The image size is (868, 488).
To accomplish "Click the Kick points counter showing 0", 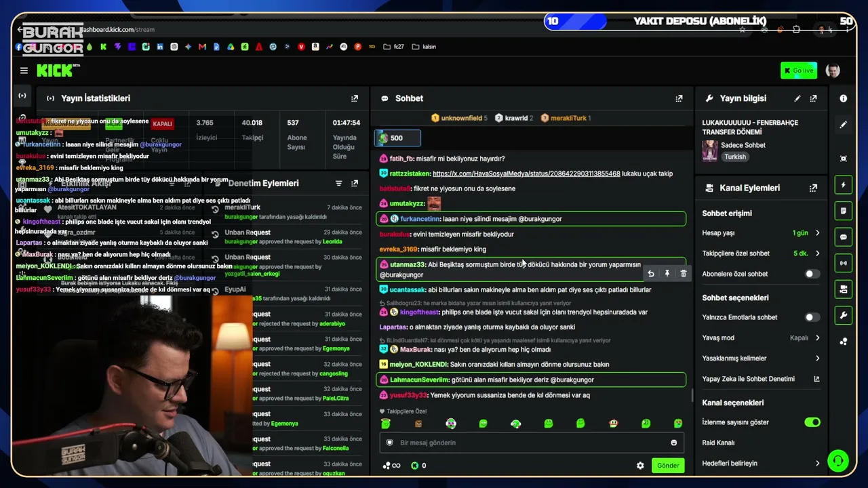I will pos(418,466).
